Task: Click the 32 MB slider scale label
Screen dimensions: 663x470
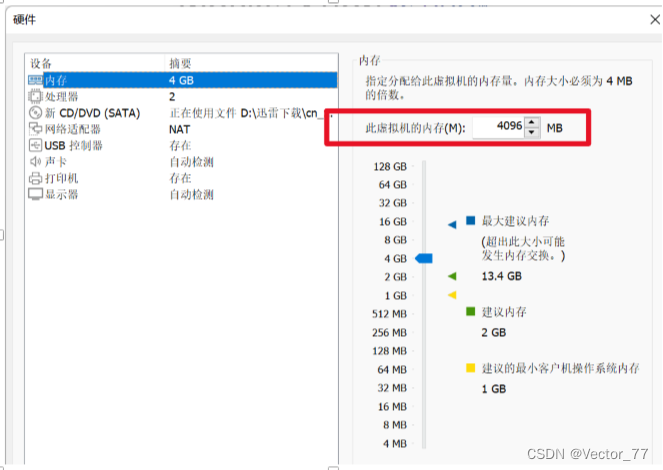Action: [x=392, y=388]
